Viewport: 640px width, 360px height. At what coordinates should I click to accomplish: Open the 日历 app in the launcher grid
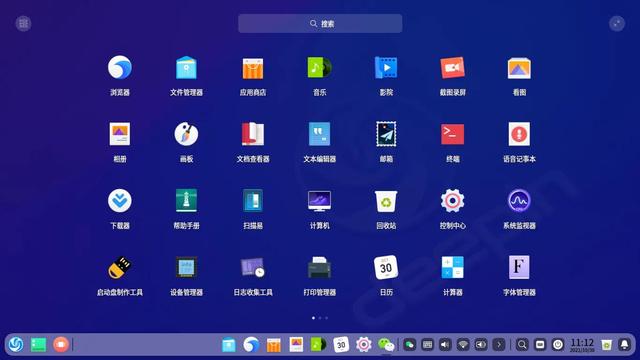tap(386, 267)
